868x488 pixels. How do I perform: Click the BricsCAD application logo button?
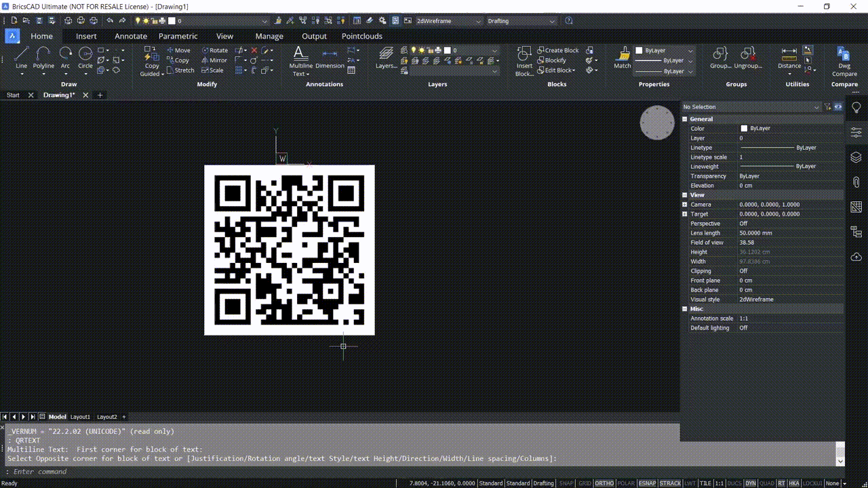[12, 36]
